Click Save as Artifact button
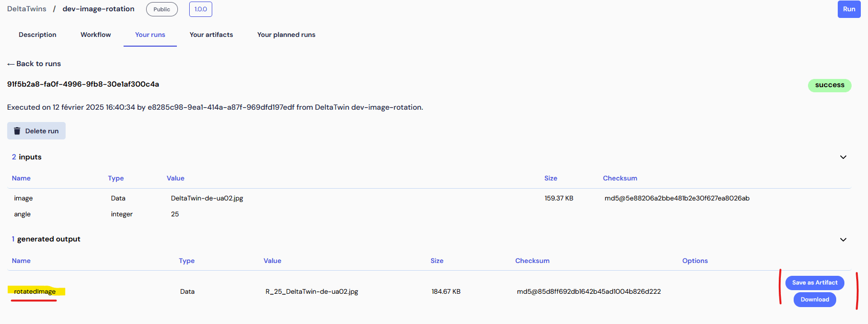868x324 pixels. (814, 282)
